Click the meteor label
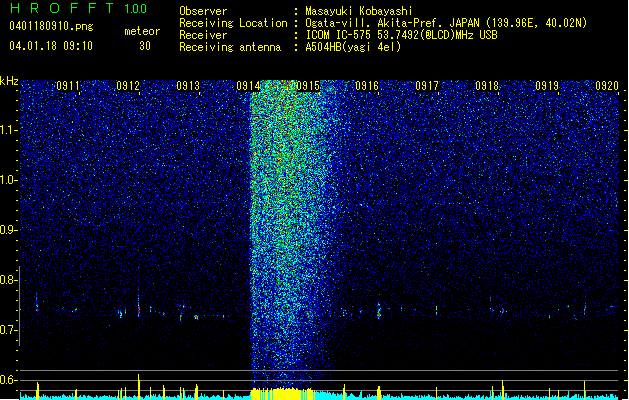629x400 pixels. [142, 31]
